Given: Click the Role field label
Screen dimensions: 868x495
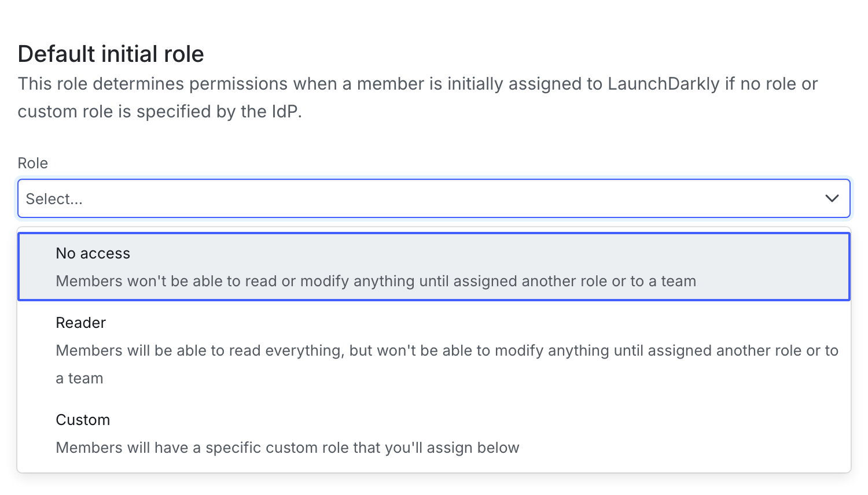Looking at the screenshot, I should point(32,163).
